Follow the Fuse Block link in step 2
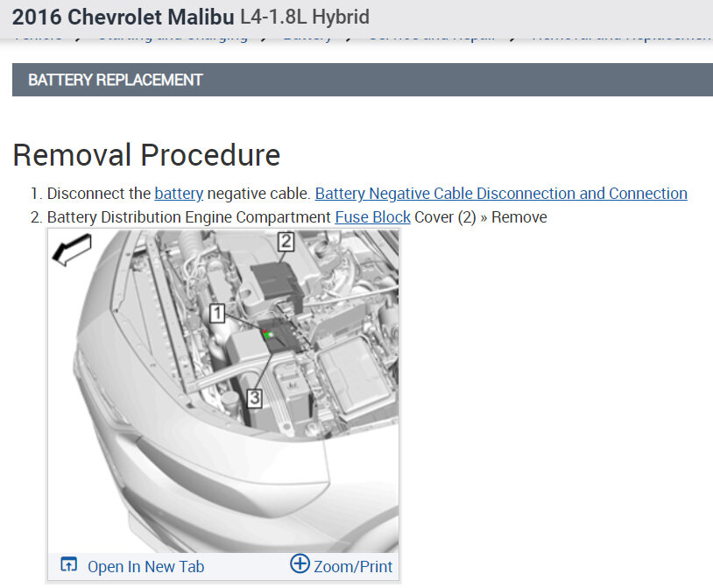The width and height of the screenshot is (713, 588). coord(373,217)
